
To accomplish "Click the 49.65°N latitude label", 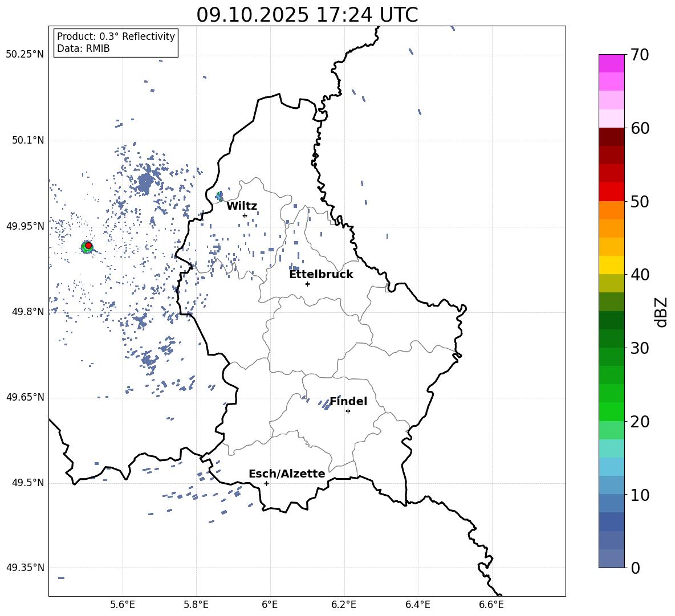I will tap(25, 397).
